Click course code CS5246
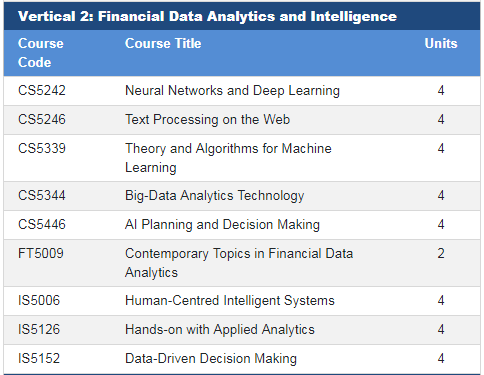 42,119
